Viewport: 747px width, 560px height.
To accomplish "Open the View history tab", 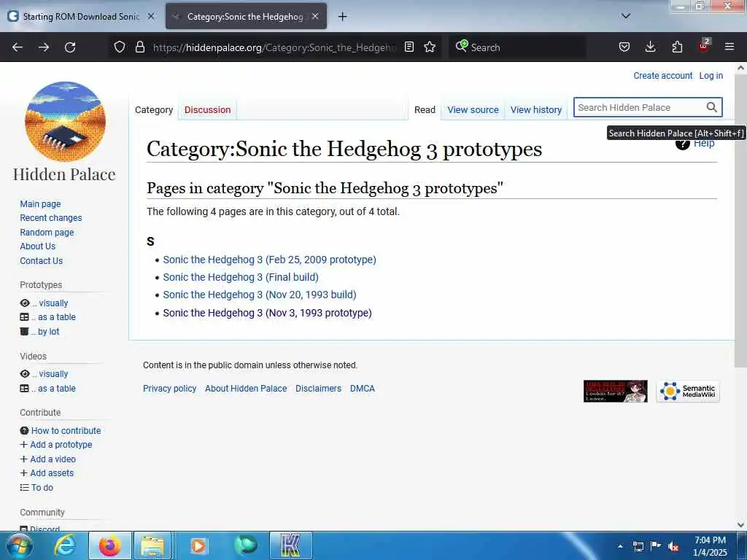I will (536, 110).
